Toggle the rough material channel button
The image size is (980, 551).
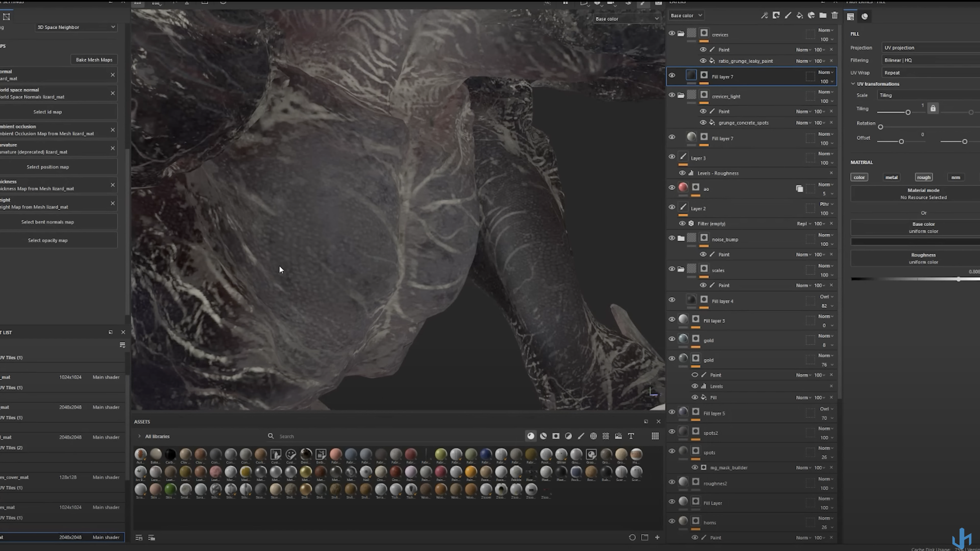[923, 177]
